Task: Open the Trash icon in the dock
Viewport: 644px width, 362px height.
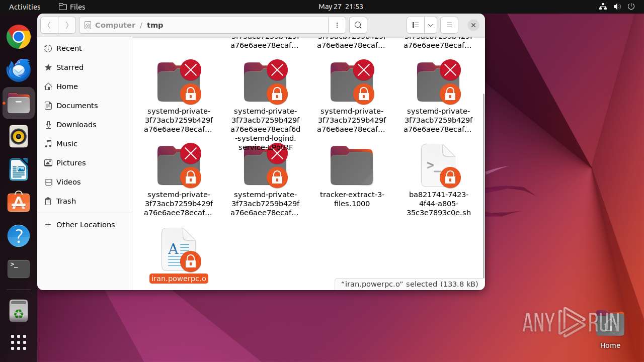Action: tap(19, 311)
